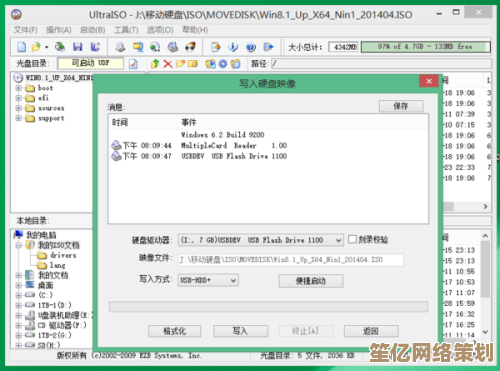Screen dimensions: 500x371
Task: Open the 硬盘驱动器 drive dropdown
Action: coord(338,240)
